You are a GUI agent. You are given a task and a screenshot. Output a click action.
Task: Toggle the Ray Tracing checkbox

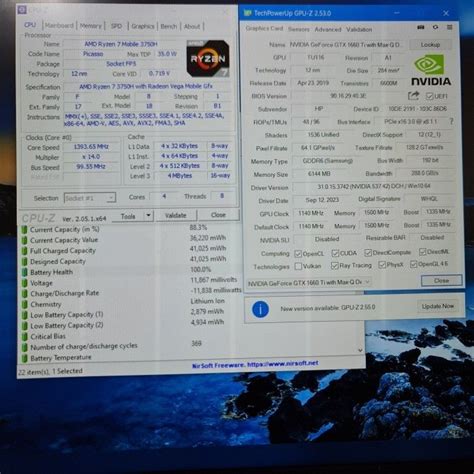coord(334,266)
